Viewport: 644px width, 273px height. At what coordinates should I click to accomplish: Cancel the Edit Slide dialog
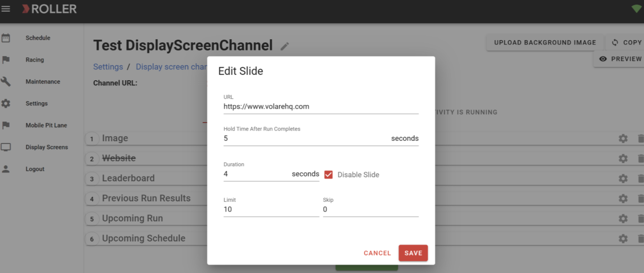[x=377, y=253]
